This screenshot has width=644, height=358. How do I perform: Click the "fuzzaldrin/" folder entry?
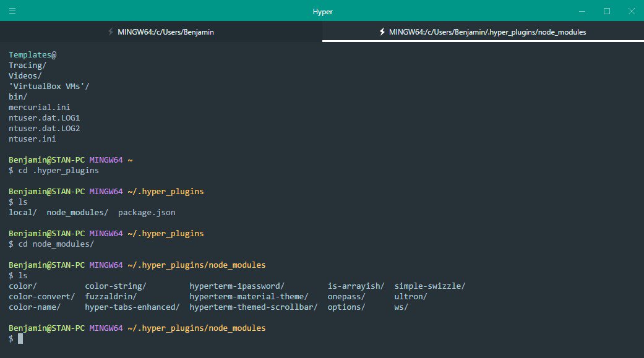pyautogui.click(x=110, y=296)
